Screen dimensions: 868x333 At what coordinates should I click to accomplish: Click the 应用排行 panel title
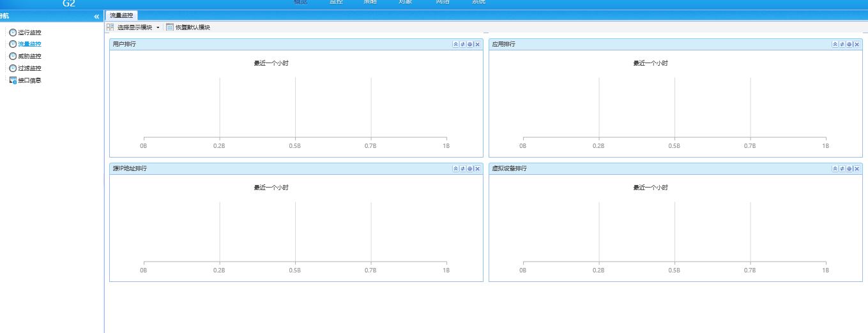point(503,44)
